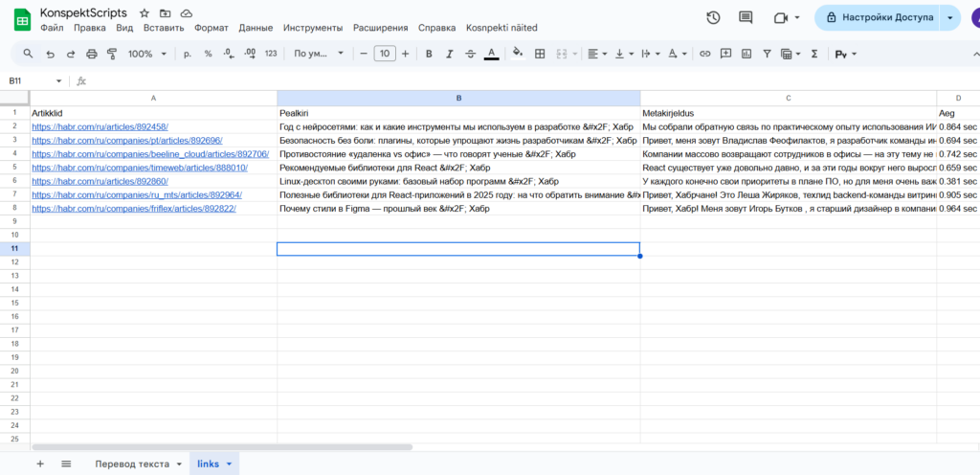
Task: Open the Вставить menu
Action: pos(164,28)
